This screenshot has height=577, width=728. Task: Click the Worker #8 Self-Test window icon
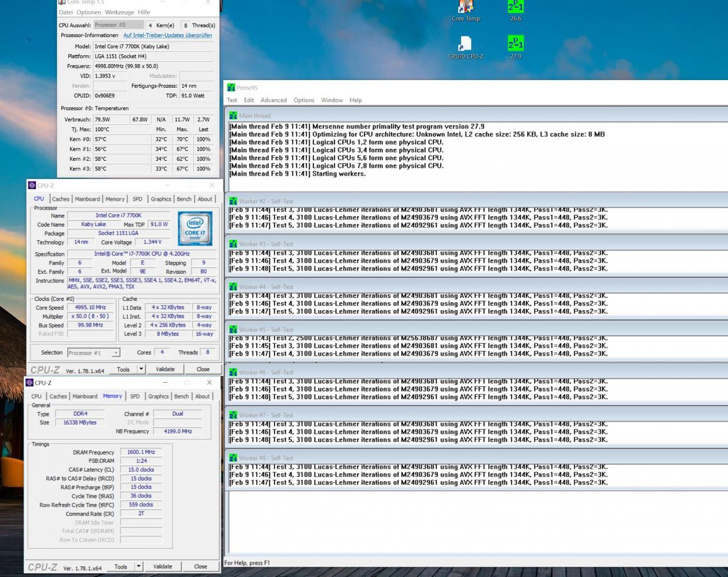tap(233, 457)
